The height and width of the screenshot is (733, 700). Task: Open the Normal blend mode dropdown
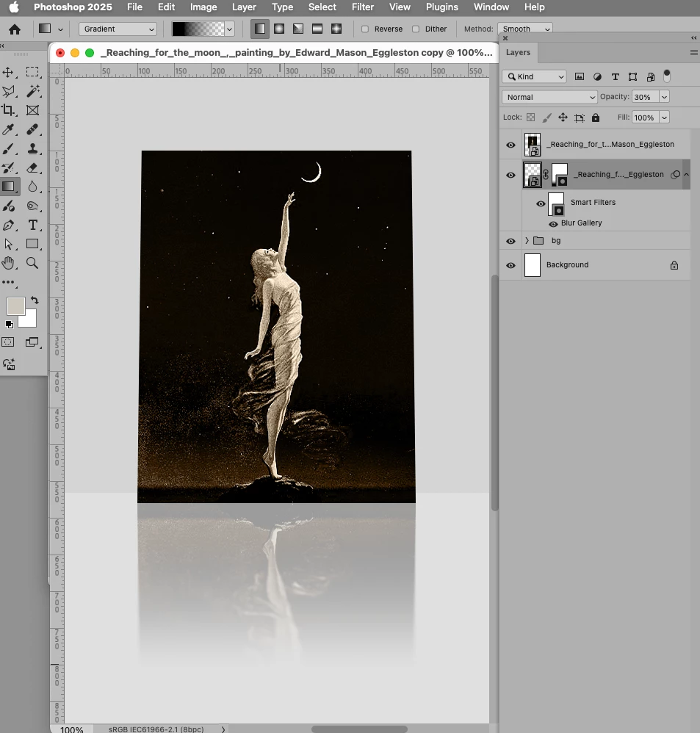[550, 97]
